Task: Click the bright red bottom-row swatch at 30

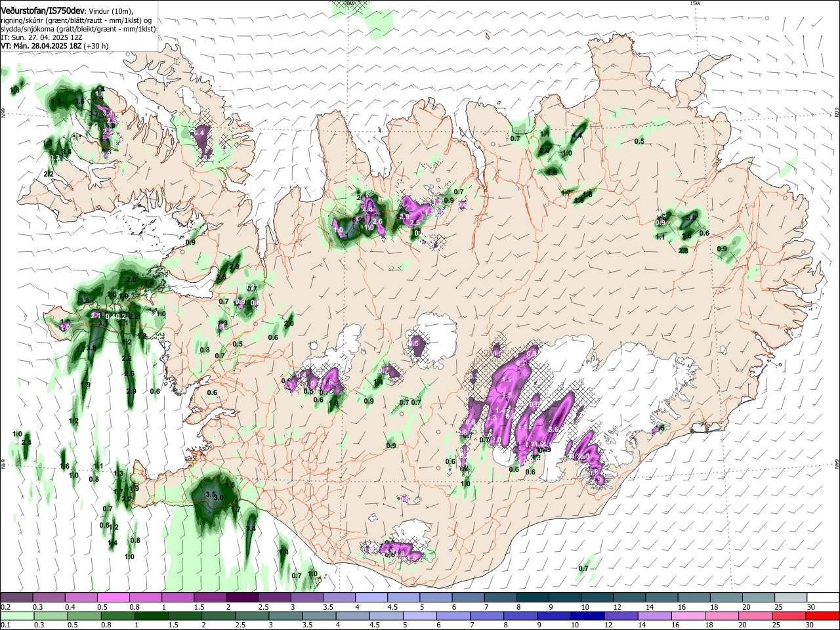Action: pyautogui.click(x=822, y=616)
